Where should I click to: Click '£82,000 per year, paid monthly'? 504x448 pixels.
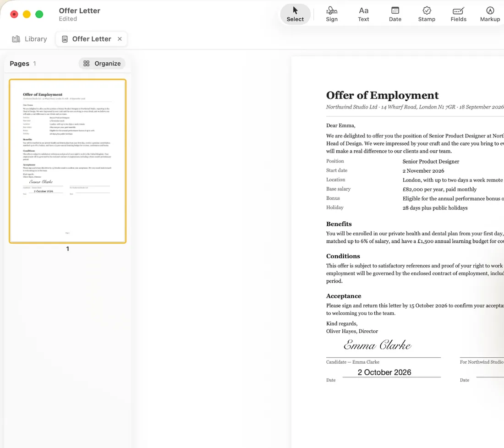click(x=439, y=189)
